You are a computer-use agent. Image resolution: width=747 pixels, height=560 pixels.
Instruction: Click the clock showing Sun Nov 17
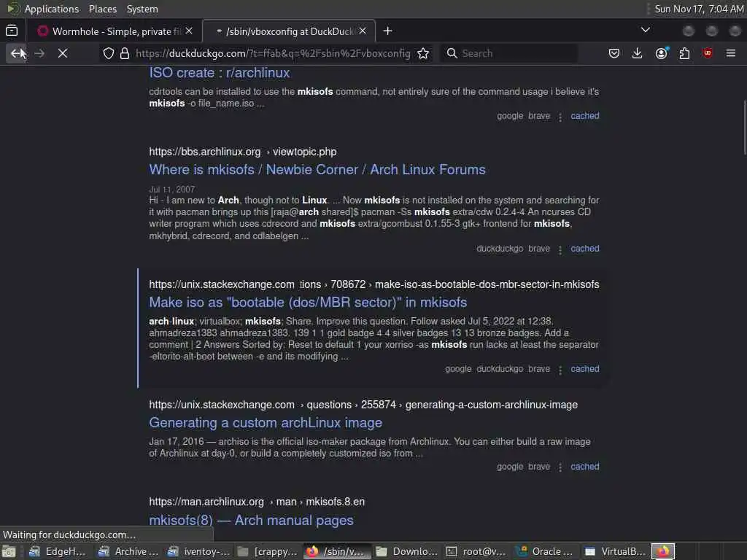pos(699,9)
